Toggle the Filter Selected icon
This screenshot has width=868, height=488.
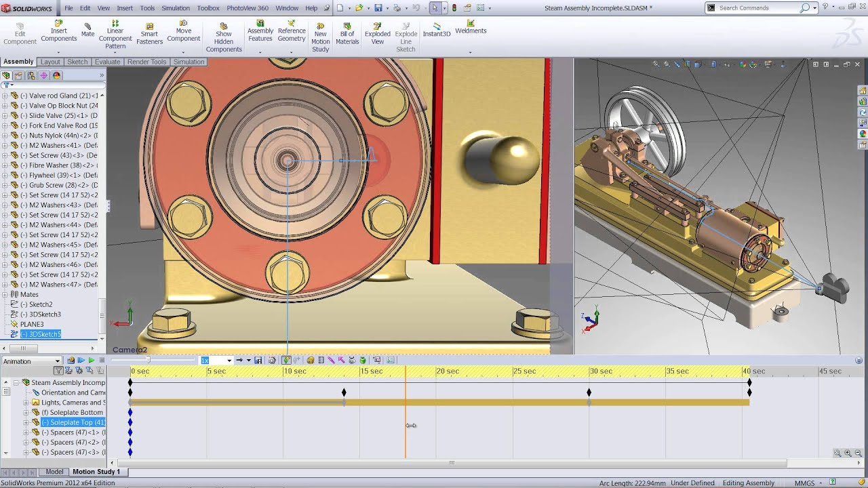(x=89, y=371)
